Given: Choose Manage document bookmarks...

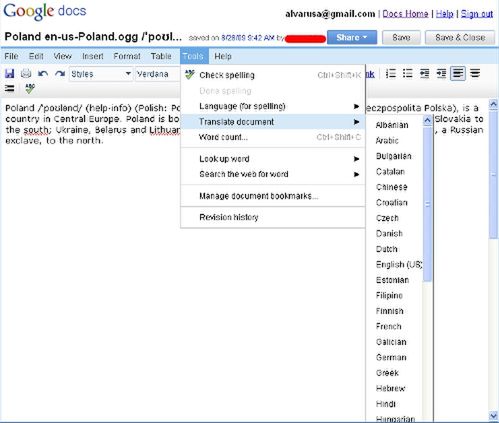Looking at the screenshot, I should tap(273, 196).
